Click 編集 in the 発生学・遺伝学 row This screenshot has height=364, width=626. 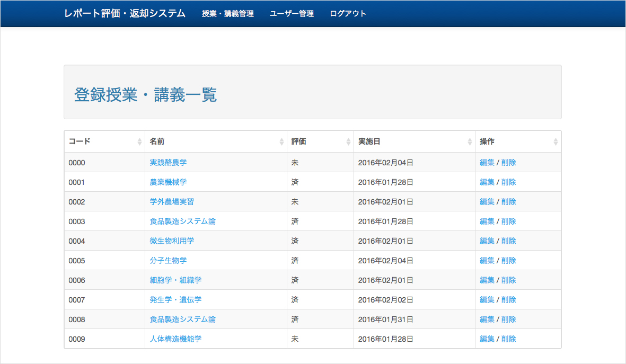[487, 300]
